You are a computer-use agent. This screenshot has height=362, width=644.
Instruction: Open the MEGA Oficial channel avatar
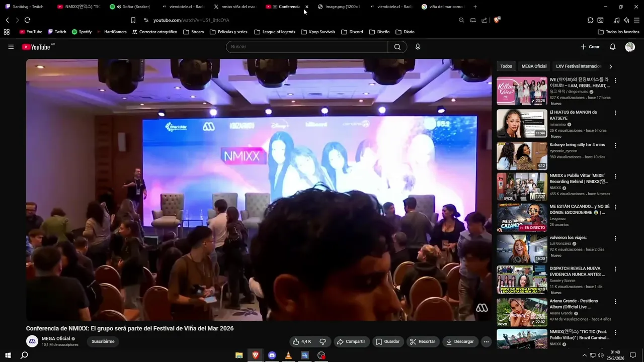32,341
